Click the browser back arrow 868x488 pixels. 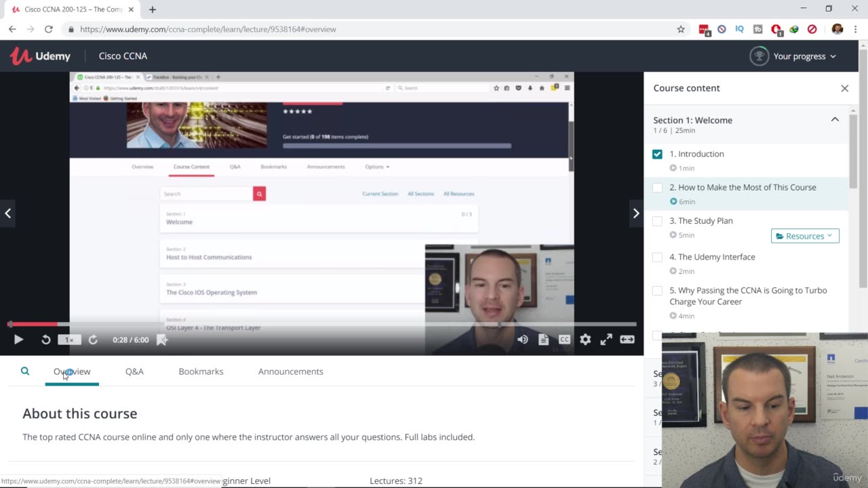tap(12, 29)
